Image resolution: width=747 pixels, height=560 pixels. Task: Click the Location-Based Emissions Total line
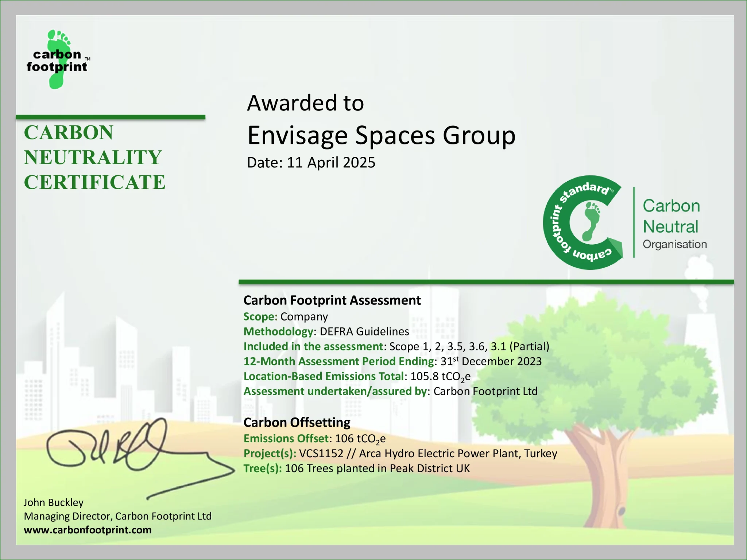[x=357, y=376]
